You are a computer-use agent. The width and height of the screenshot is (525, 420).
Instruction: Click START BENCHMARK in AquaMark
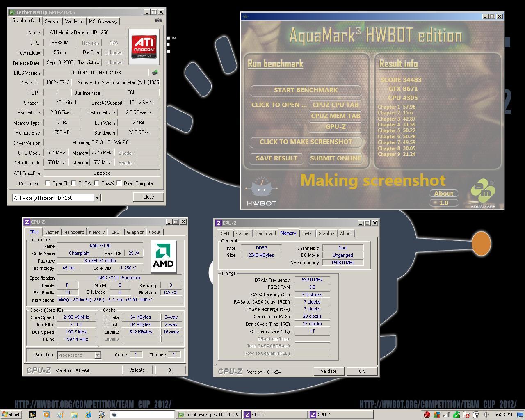tap(306, 90)
